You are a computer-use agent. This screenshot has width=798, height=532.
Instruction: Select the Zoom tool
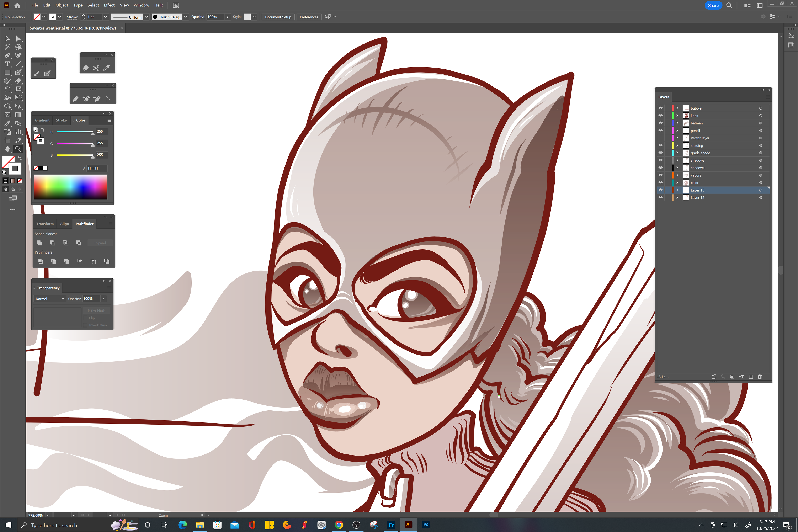tap(18, 149)
